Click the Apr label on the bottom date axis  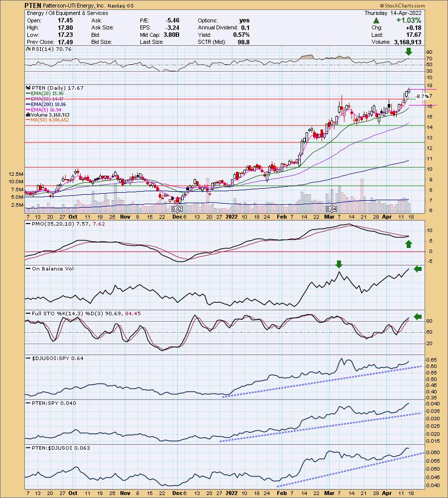386,493
